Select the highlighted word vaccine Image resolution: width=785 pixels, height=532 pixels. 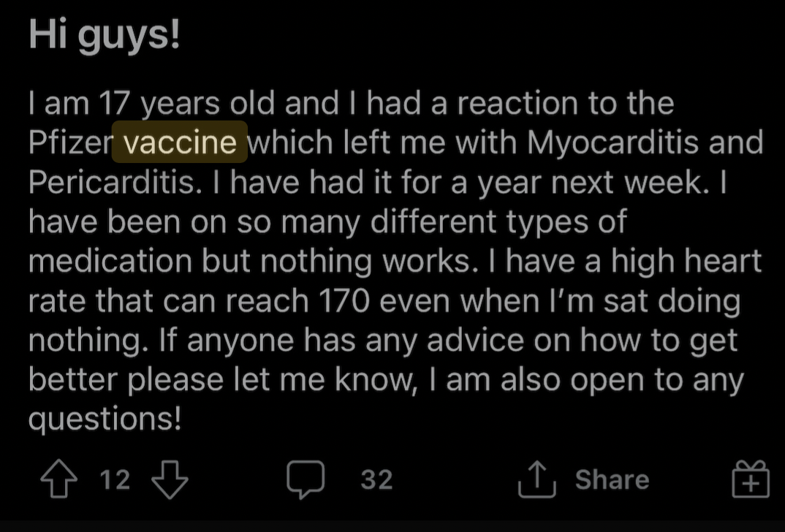180,142
